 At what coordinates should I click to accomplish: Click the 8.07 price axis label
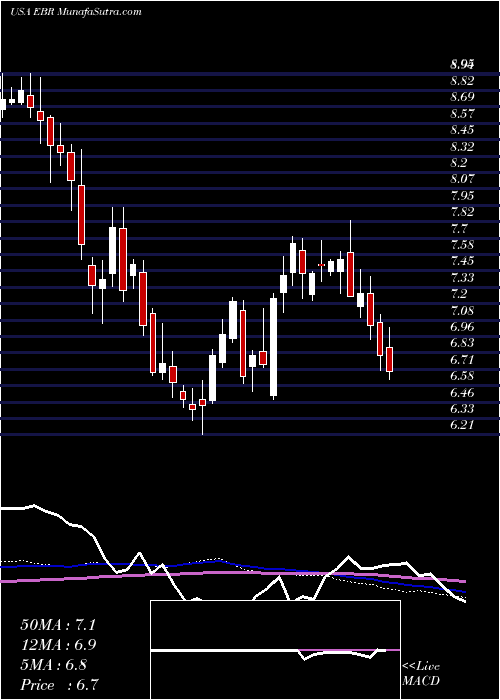coord(462,179)
